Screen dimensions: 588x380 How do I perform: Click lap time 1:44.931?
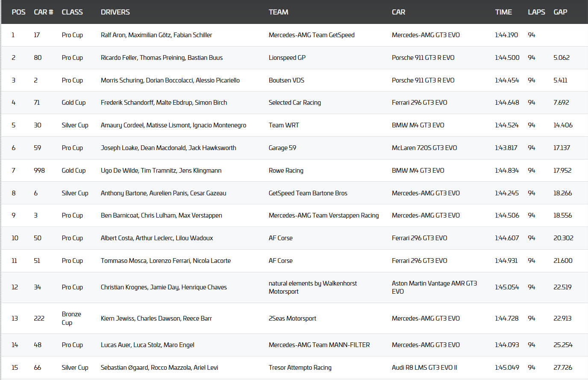[506, 261]
